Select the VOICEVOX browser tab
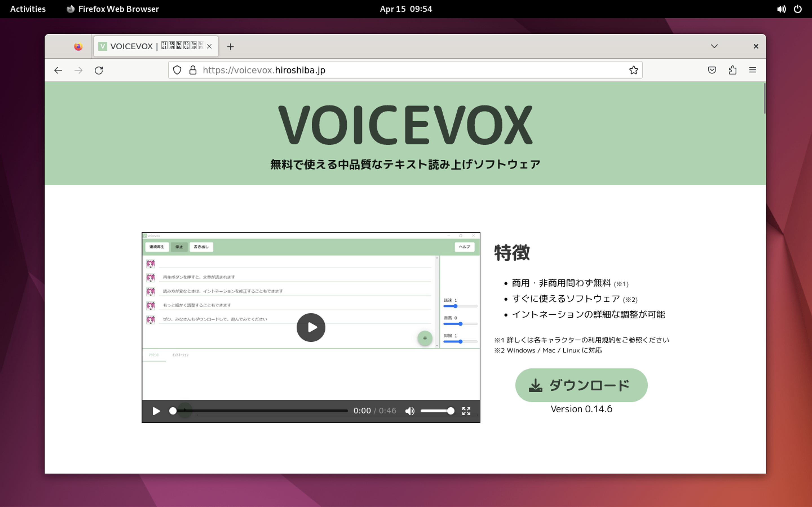812x507 pixels. [148, 46]
